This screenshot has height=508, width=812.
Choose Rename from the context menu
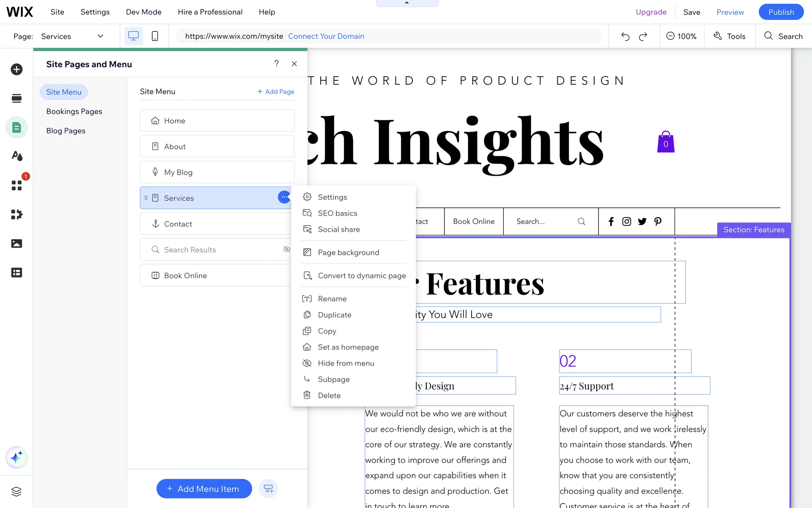click(x=332, y=299)
